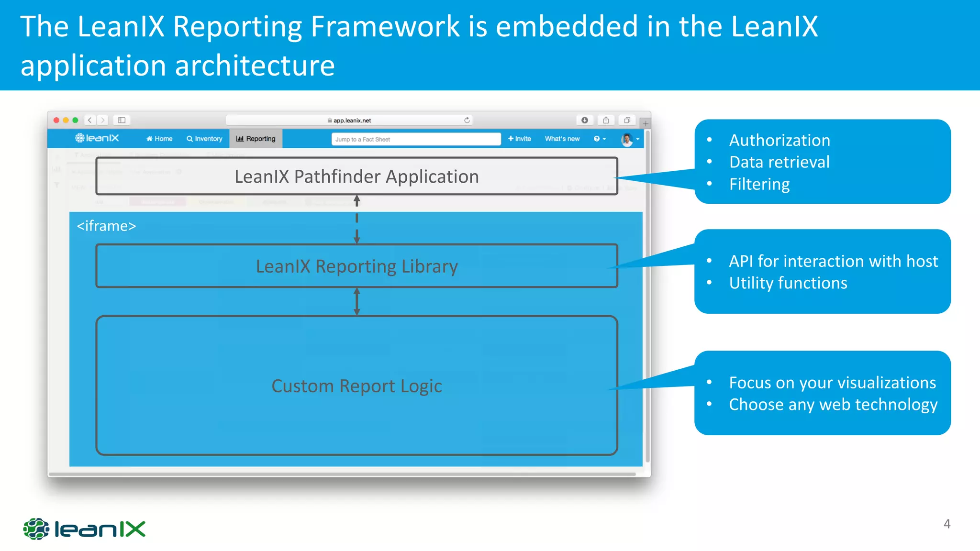Screen dimensions: 980x551
Task: Click the horizontal scrollbar at window bottom
Action: click(x=342, y=474)
